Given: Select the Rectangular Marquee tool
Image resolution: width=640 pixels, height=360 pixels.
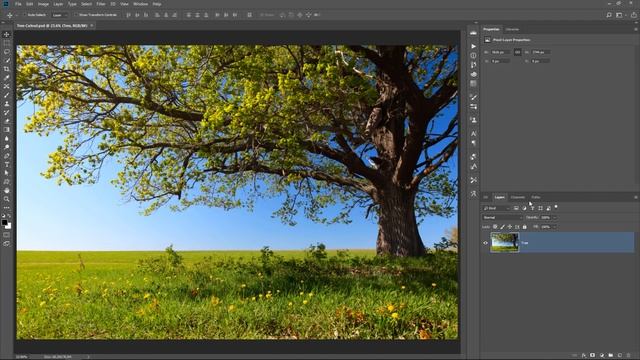Looking at the screenshot, I should point(7,43).
